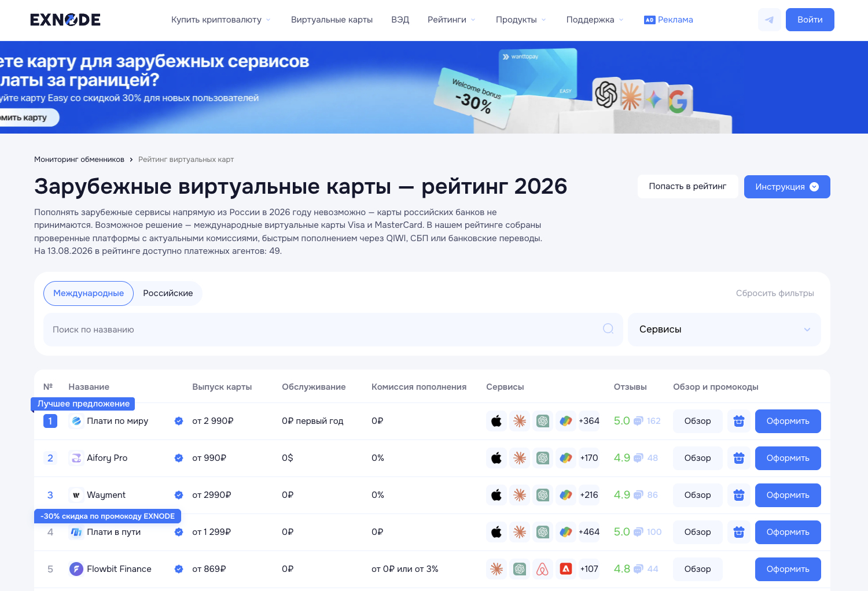Viewport: 868px width, 591px height.
Task: Click Мониторинг обменников breadcrumb link
Action: (x=79, y=160)
